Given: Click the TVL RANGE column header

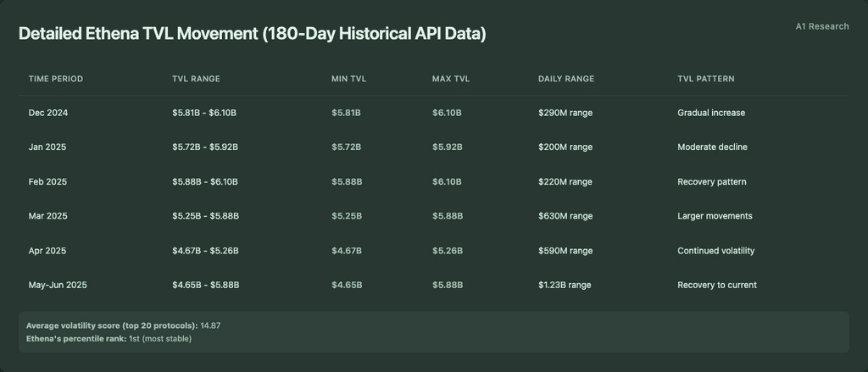Looking at the screenshot, I should tap(196, 79).
